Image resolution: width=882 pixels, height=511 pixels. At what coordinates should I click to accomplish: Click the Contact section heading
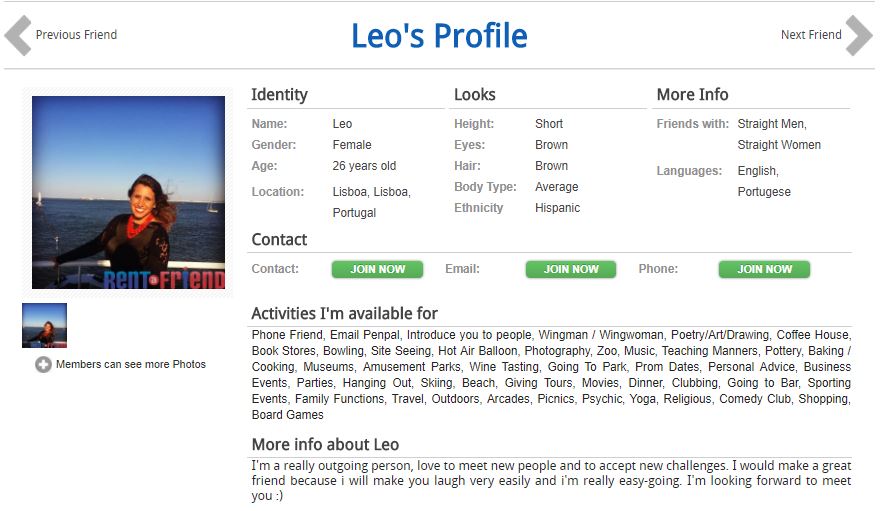[x=279, y=240]
